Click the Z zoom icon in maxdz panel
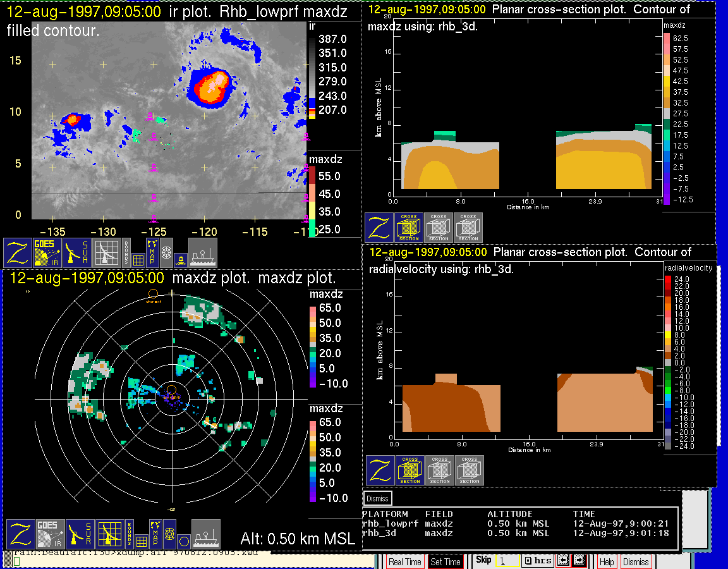 point(20,534)
